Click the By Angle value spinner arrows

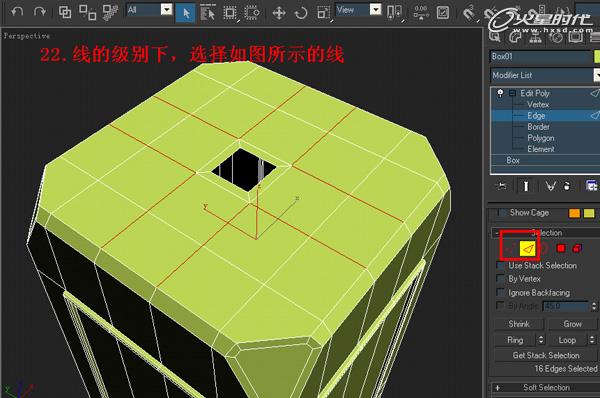coord(594,306)
